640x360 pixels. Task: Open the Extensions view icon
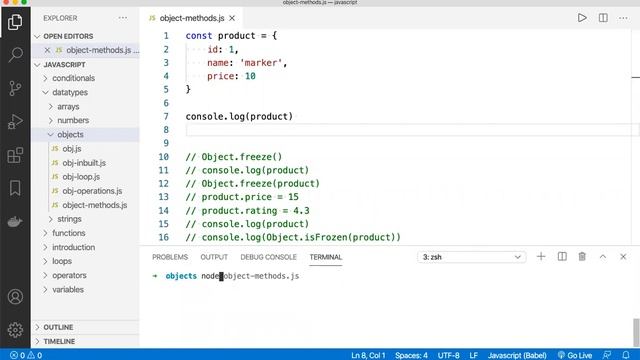click(x=15, y=155)
